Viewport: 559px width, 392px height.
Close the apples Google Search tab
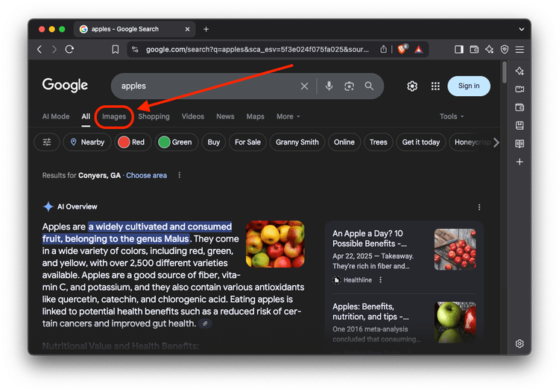coord(187,29)
